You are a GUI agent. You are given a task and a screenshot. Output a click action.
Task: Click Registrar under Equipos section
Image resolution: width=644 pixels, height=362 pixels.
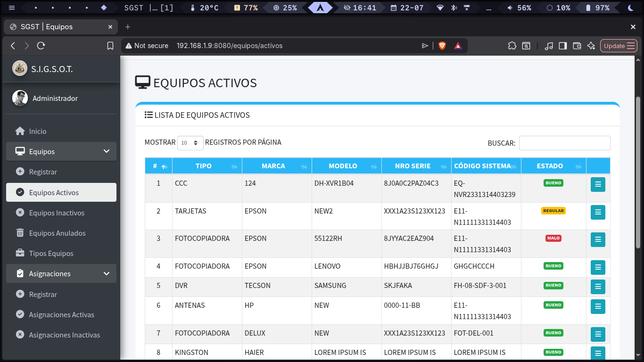[61, 172]
